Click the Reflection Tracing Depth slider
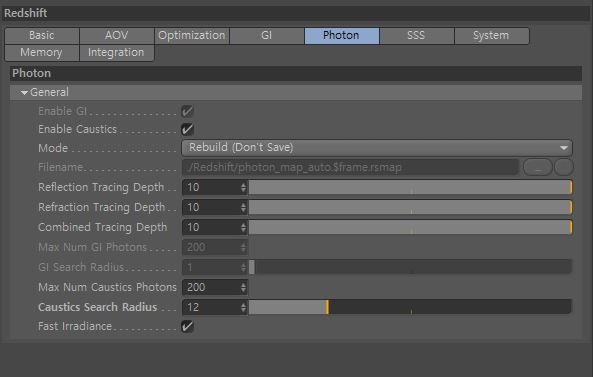This screenshot has width=593, height=377. (x=410, y=187)
